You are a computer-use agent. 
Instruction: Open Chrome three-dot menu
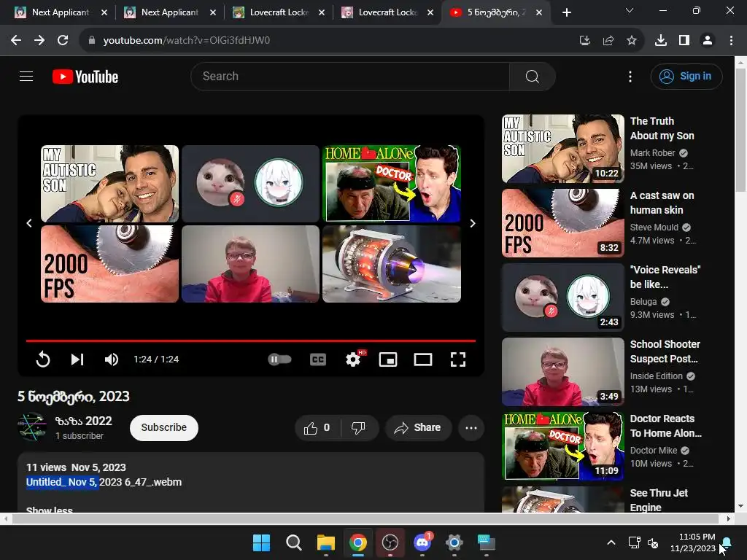pos(731,41)
